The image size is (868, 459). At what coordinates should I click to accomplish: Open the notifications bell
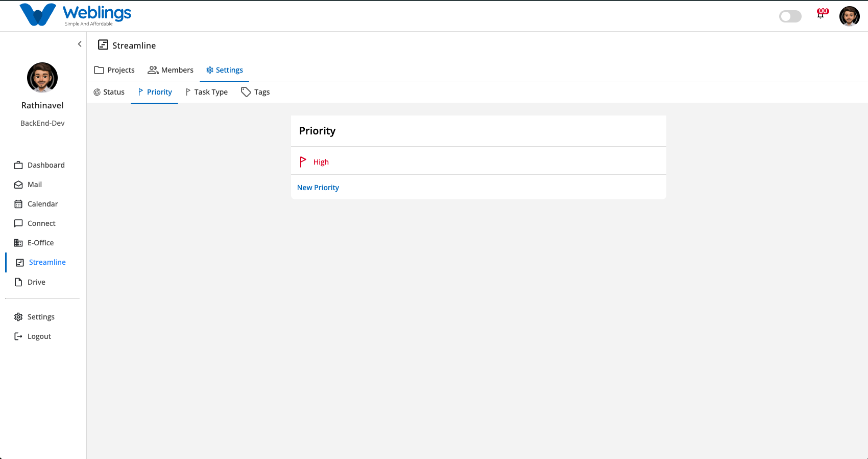pos(821,15)
